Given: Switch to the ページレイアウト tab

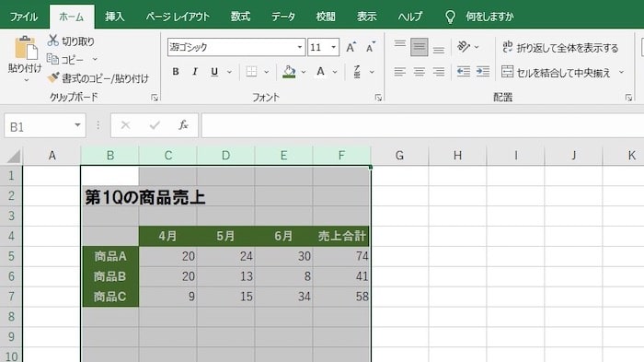Looking at the screenshot, I should tap(178, 17).
